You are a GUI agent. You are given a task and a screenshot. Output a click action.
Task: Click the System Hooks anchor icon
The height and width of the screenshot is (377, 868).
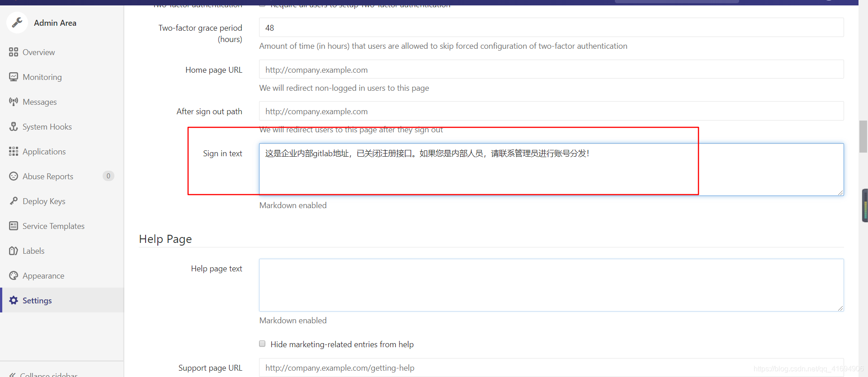14,126
